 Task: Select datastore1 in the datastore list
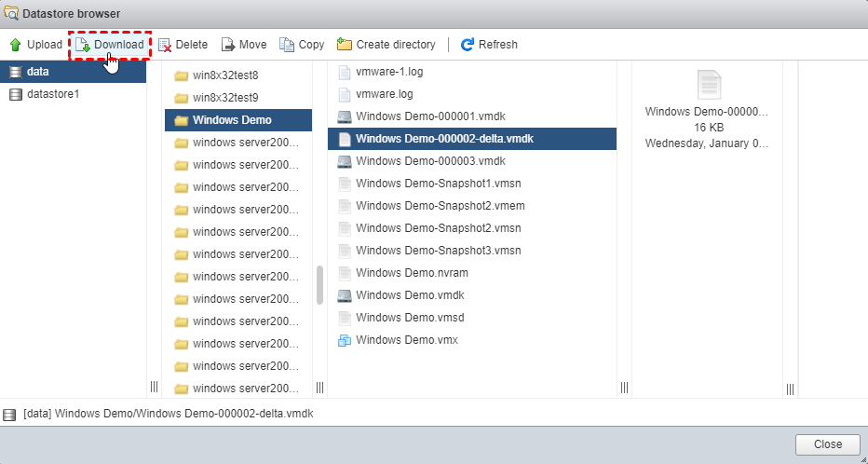[x=53, y=94]
